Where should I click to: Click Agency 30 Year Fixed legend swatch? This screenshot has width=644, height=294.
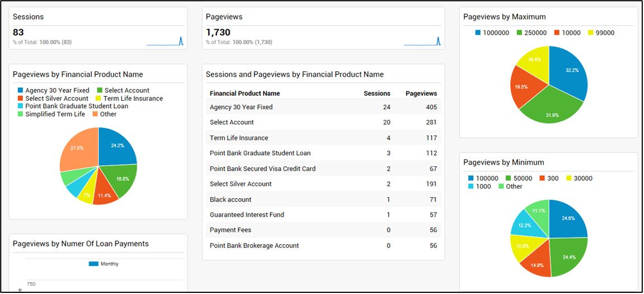pos(21,90)
